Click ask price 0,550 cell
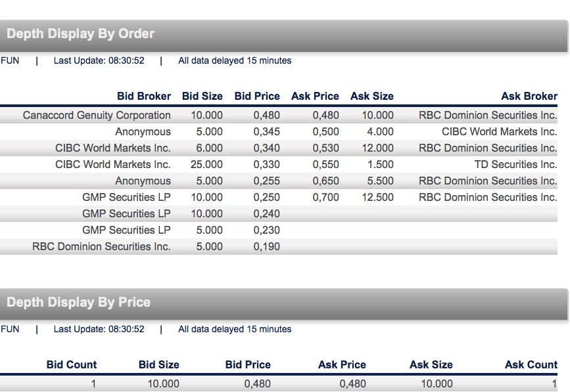 325,165
